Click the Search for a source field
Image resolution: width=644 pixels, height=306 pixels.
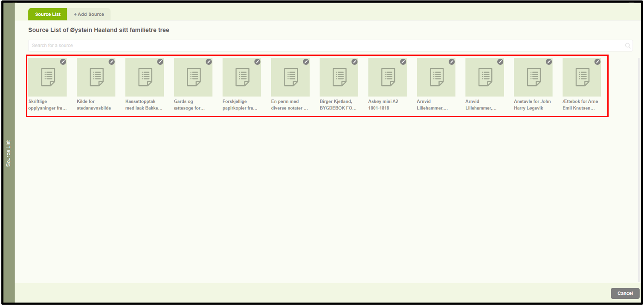tap(324, 46)
